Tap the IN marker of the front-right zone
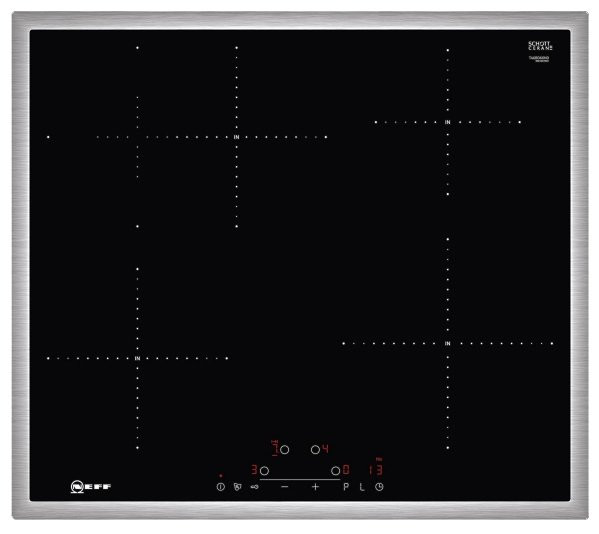This screenshot has width=599, height=534. (x=447, y=343)
